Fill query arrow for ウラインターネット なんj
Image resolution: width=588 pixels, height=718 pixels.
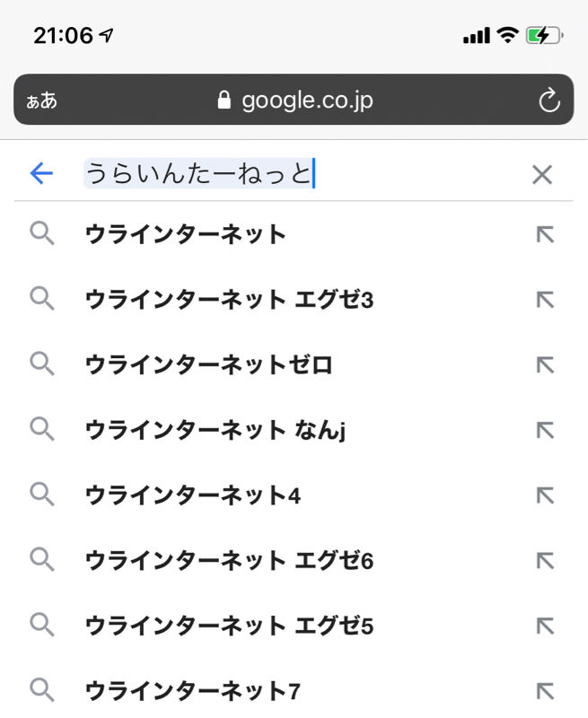pos(545,431)
